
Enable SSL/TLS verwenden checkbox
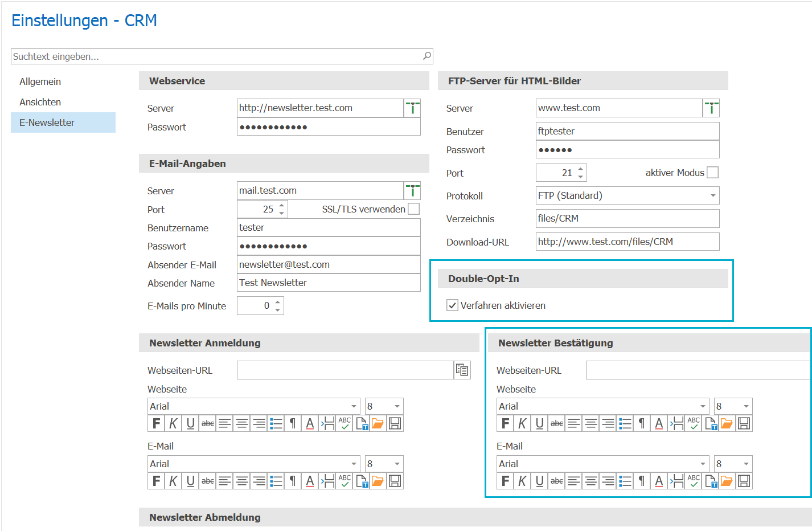(x=414, y=209)
